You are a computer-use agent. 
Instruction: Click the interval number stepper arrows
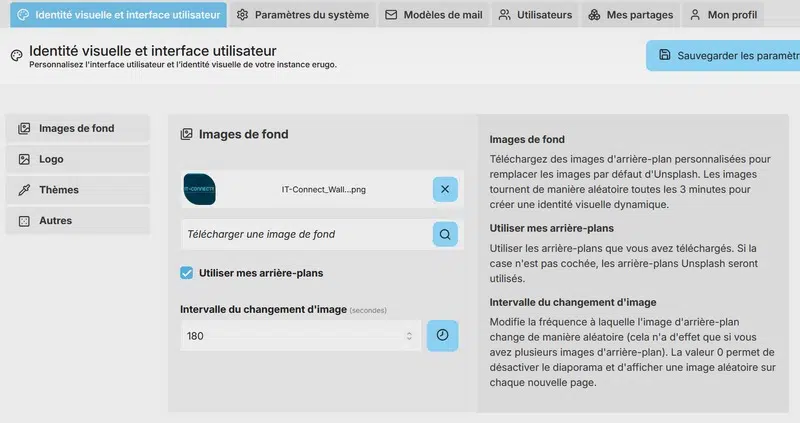click(408, 336)
